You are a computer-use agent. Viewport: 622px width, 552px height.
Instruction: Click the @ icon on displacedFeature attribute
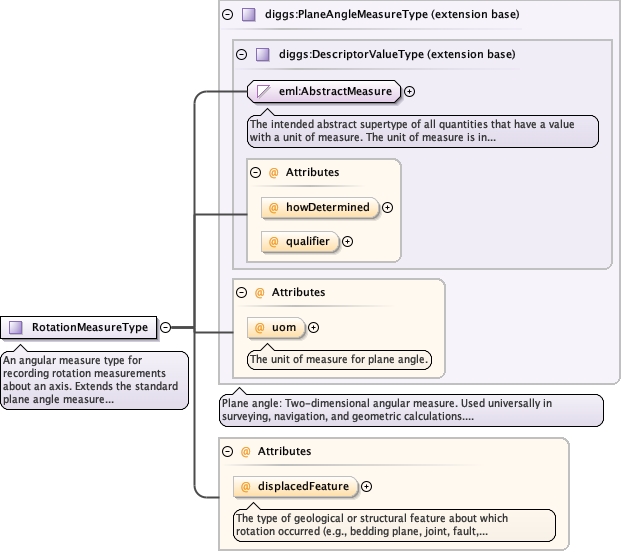(x=246, y=487)
